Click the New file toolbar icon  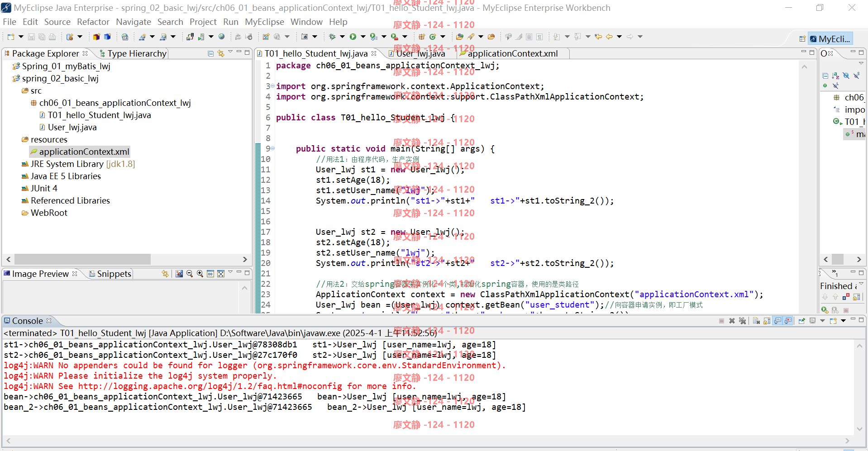coord(11,37)
